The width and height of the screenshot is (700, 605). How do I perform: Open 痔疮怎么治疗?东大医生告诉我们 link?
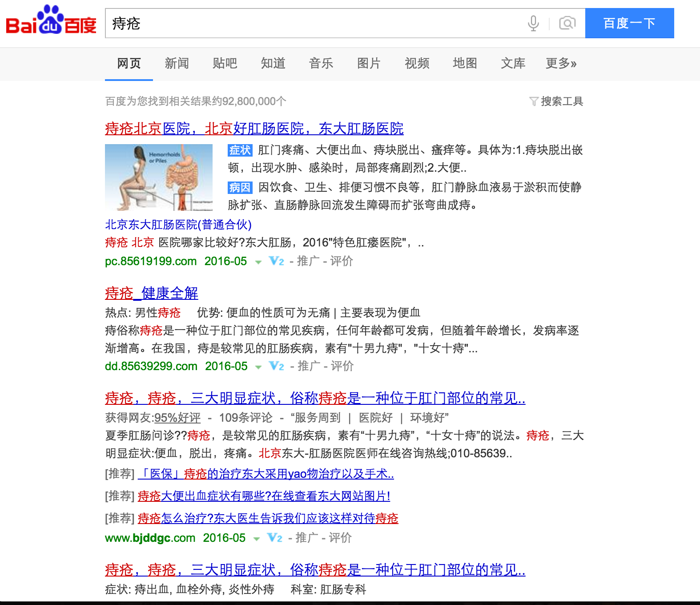pyautogui.click(x=268, y=518)
